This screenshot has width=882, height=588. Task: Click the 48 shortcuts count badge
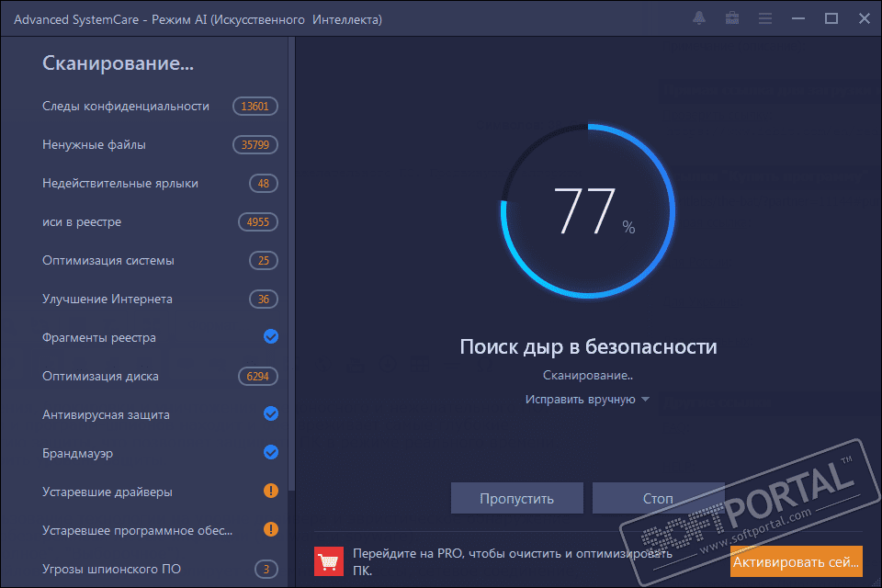coord(264,184)
